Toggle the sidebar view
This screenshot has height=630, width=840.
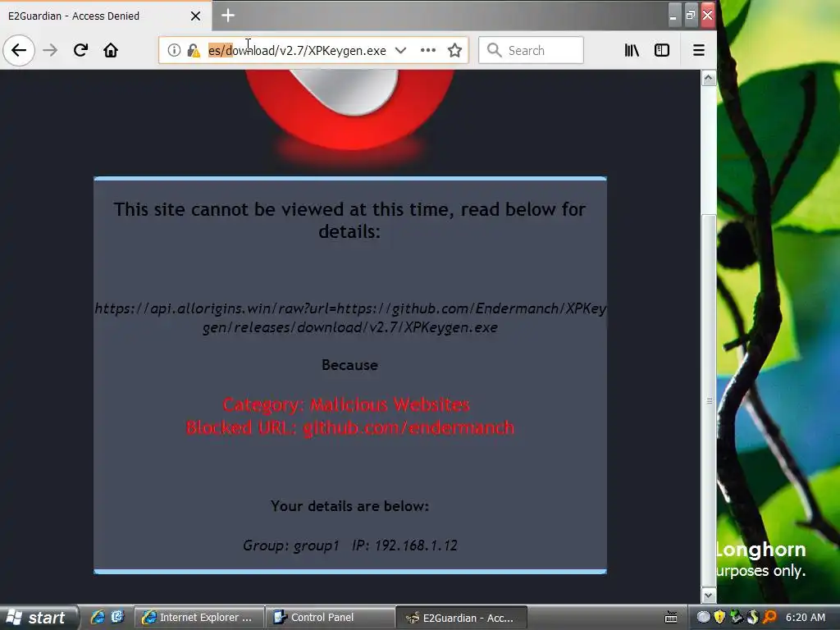click(x=662, y=50)
